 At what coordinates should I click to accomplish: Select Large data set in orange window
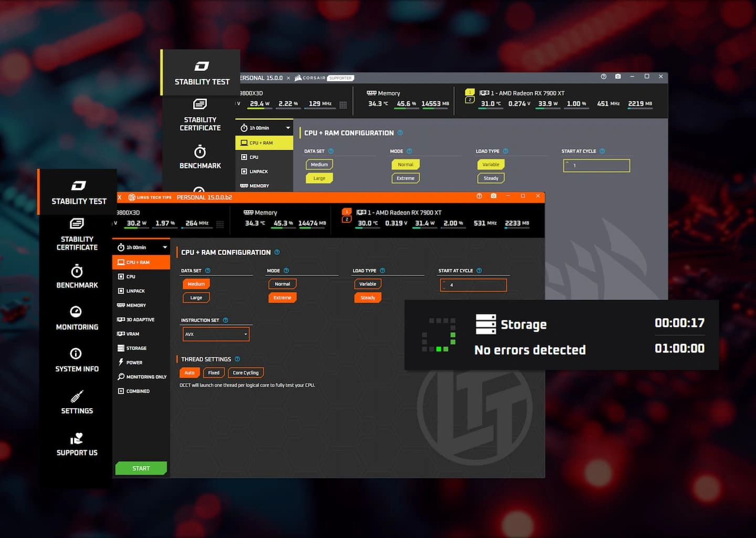click(x=196, y=298)
